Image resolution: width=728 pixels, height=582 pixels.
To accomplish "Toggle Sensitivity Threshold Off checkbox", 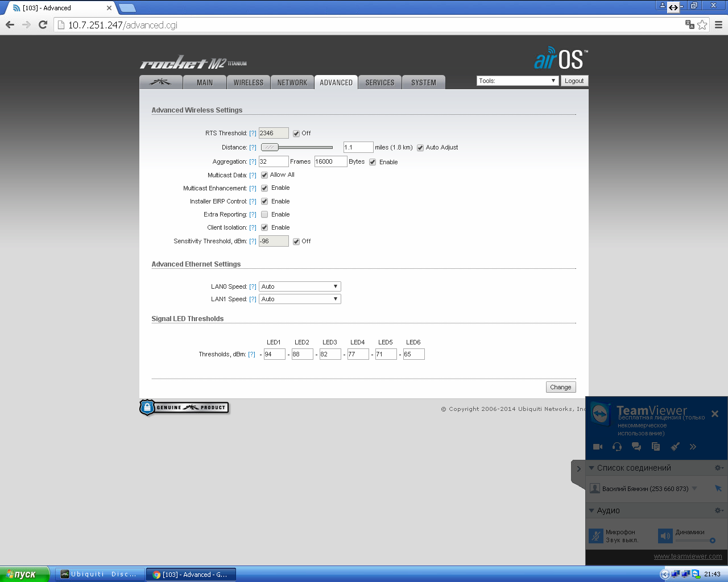I will tap(296, 242).
